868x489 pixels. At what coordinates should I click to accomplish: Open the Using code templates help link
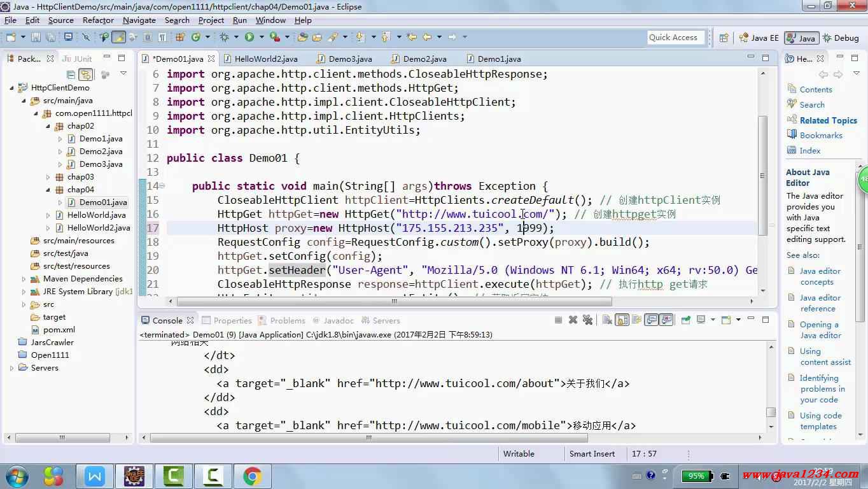(x=820, y=421)
